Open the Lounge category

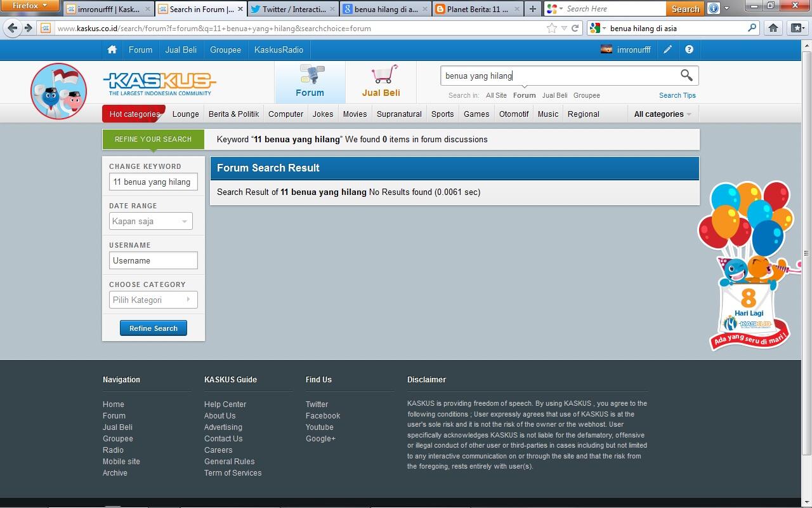[186, 114]
